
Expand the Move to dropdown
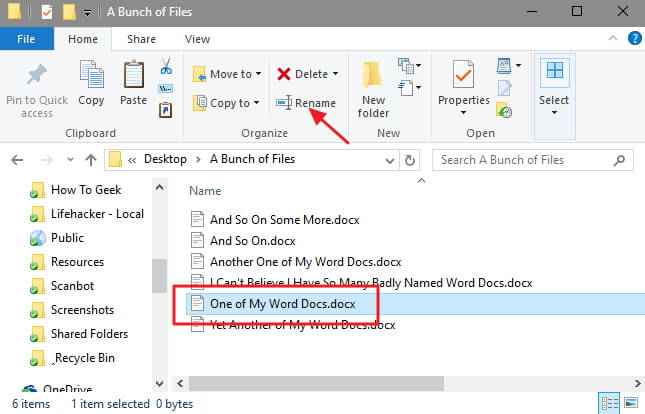258,74
